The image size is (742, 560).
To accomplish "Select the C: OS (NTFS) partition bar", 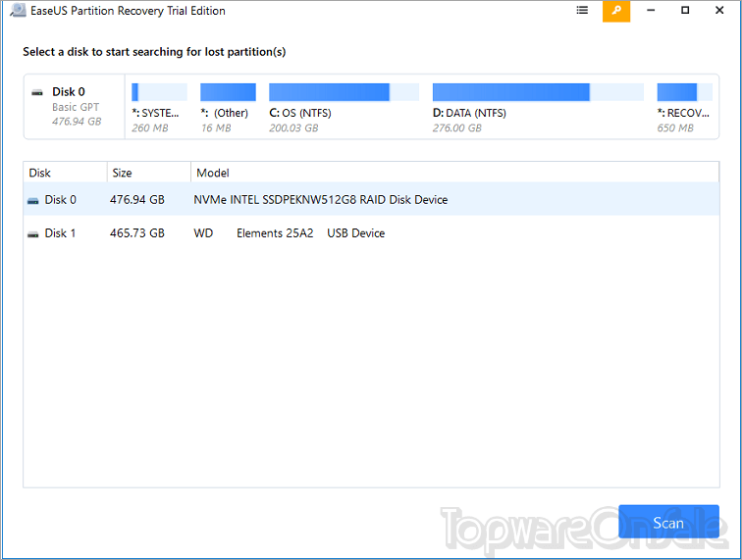I will coord(344,92).
